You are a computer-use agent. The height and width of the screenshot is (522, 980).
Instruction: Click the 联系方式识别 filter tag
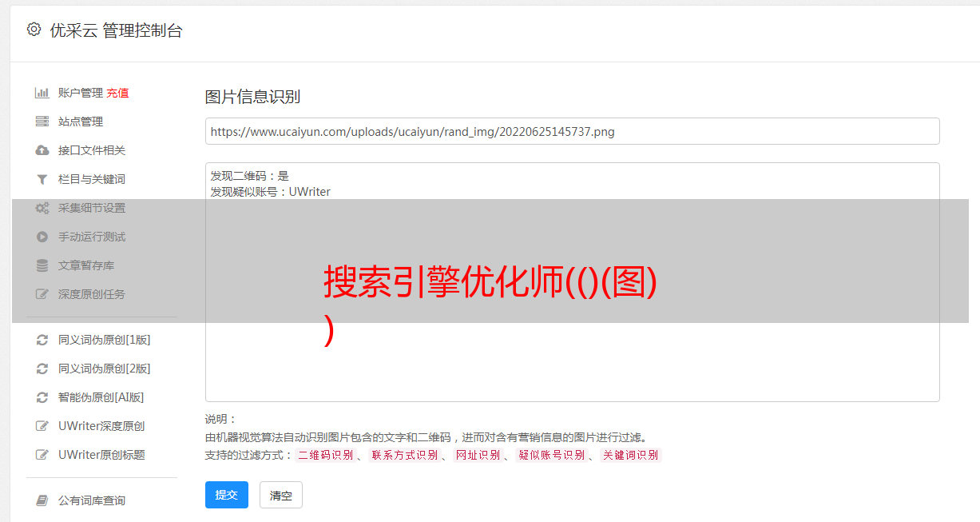point(404,455)
